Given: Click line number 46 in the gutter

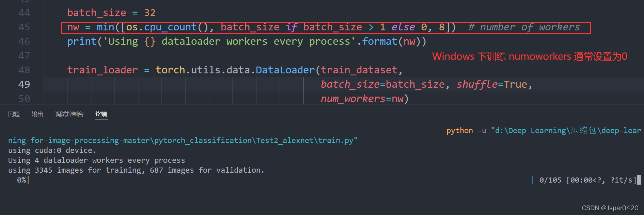Looking at the screenshot, I should tap(24, 42).
